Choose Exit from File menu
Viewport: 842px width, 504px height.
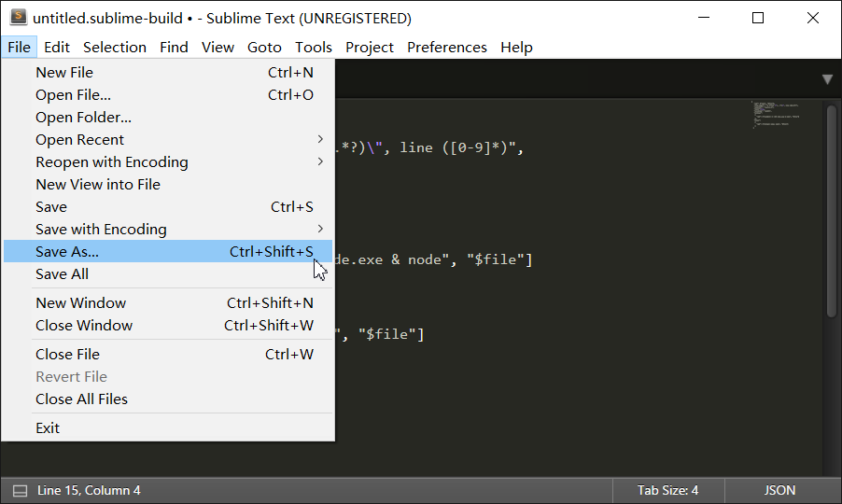click(168, 427)
